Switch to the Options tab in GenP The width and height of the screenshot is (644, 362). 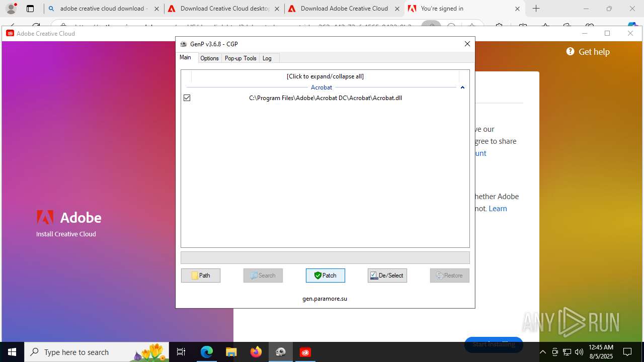(x=209, y=58)
